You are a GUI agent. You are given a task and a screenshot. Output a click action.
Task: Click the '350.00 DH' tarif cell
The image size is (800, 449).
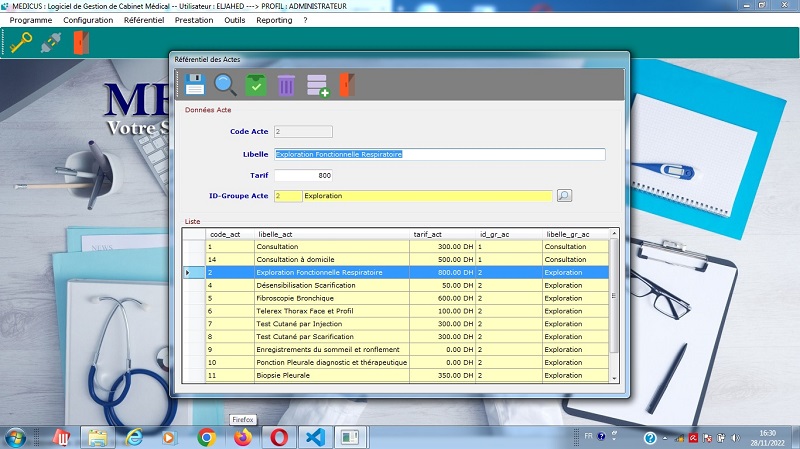(x=442, y=375)
